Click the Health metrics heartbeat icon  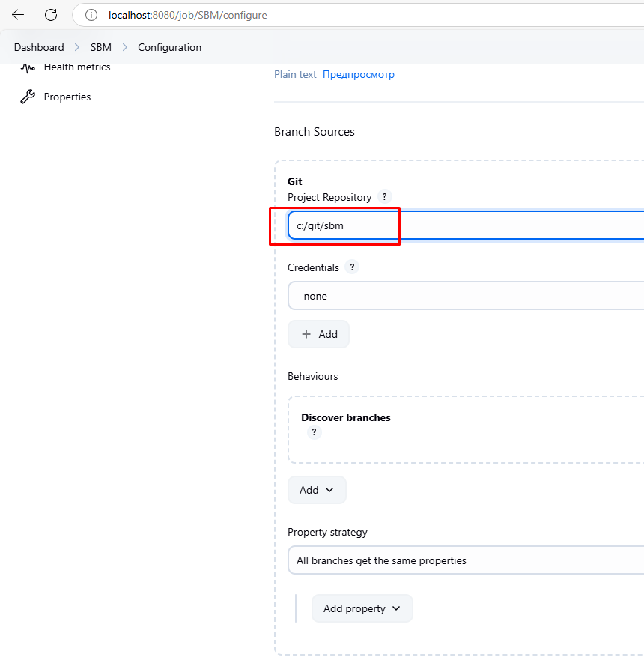coord(28,67)
